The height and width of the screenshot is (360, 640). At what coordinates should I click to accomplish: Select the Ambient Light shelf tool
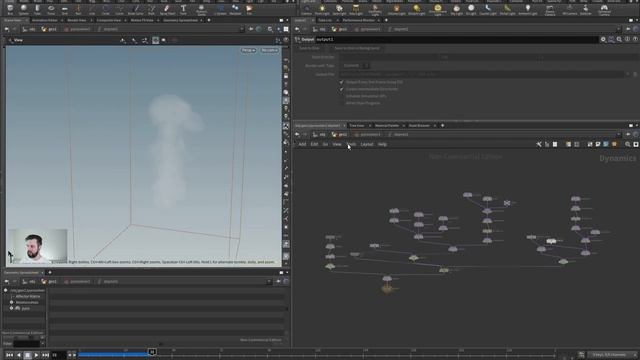tap(528, 9)
